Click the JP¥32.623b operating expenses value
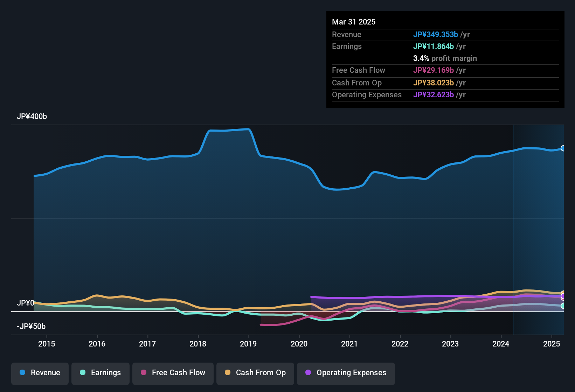Viewport: 575px width, 392px height. 434,94
